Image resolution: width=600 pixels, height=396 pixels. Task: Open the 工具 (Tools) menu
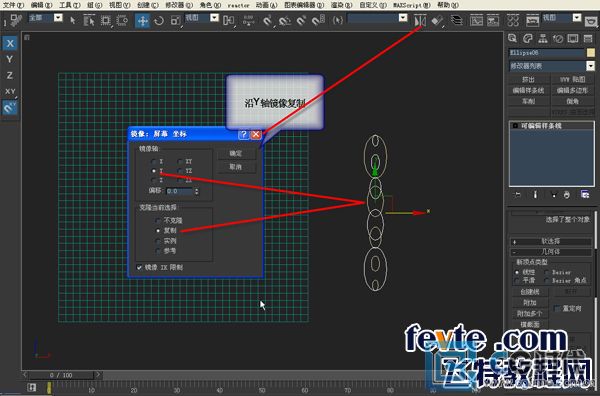point(69,5)
